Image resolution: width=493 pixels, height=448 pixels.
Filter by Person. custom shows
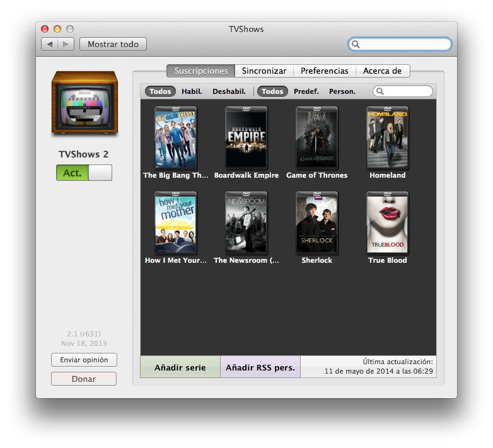[342, 91]
